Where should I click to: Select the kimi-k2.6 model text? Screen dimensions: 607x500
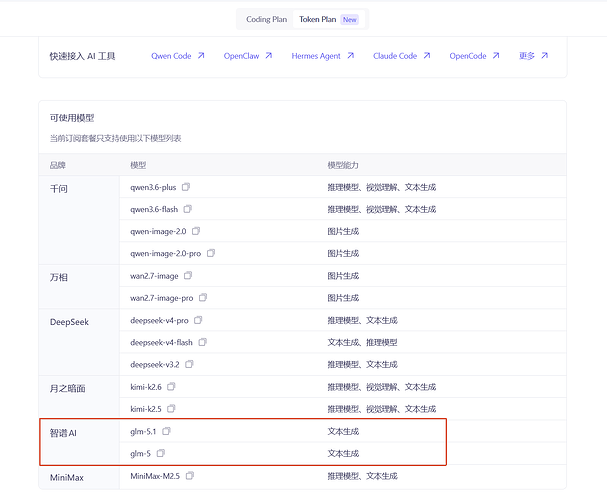tap(146, 387)
